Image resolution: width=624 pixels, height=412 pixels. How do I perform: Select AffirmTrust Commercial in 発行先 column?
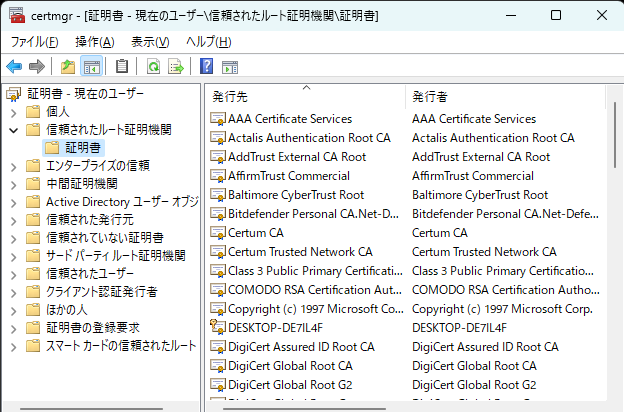coord(289,176)
